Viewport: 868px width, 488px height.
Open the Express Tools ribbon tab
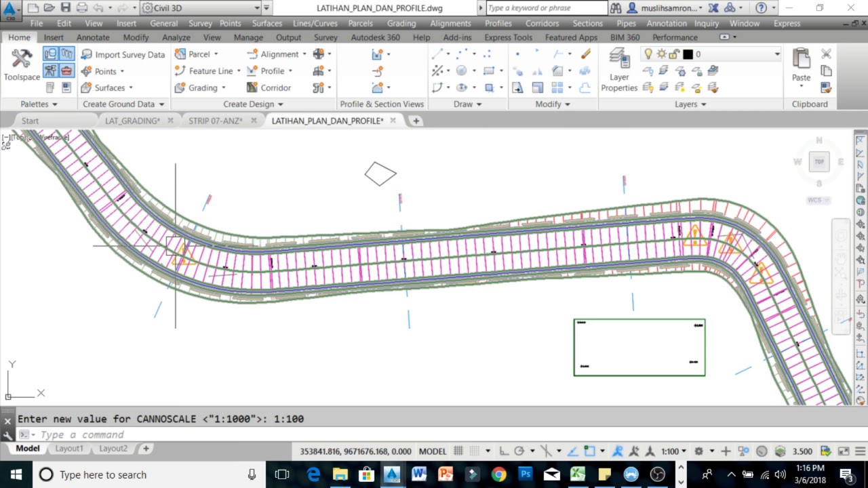508,37
